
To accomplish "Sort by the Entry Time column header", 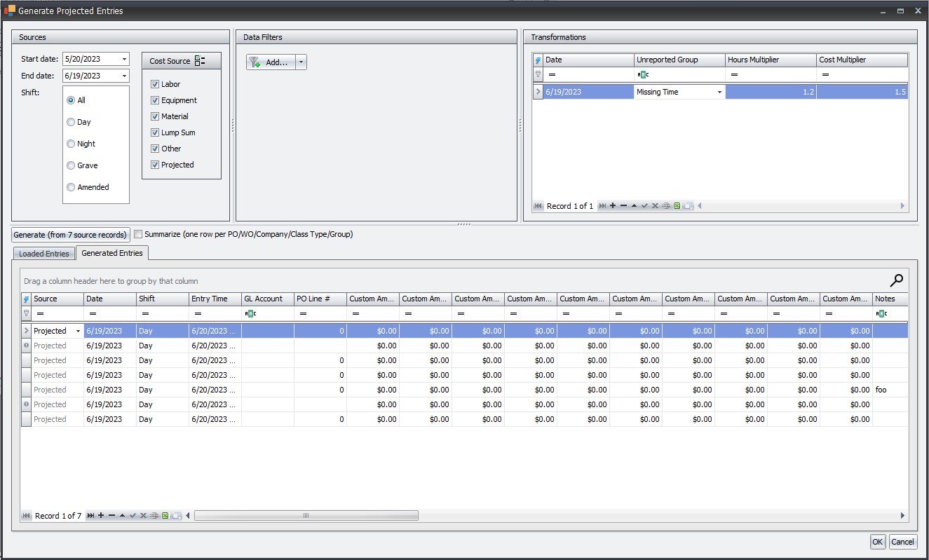I will click(215, 299).
